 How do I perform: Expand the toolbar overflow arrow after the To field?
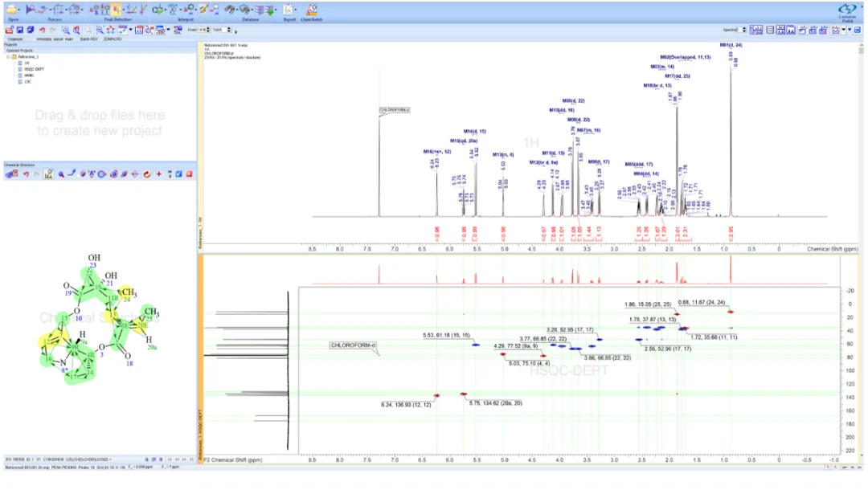[235, 31]
